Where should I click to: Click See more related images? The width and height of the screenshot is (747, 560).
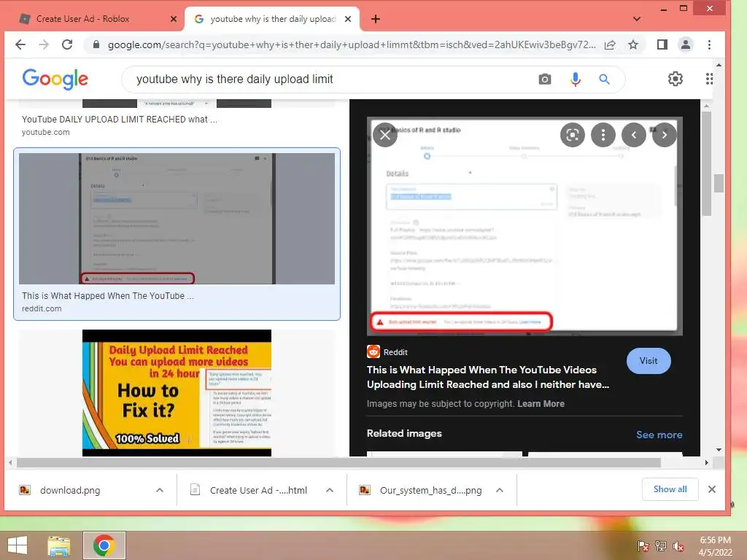(659, 435)
